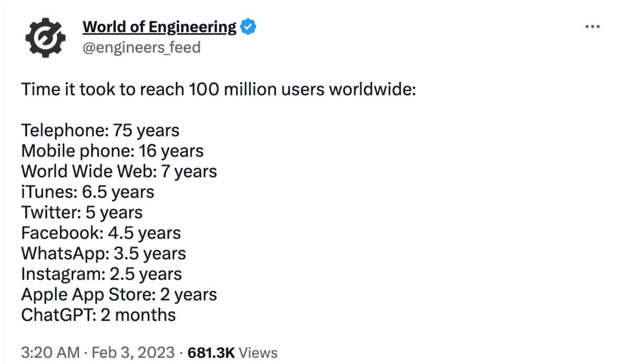Select the Mobile phone: 16 years line

(x=112, y=151)
